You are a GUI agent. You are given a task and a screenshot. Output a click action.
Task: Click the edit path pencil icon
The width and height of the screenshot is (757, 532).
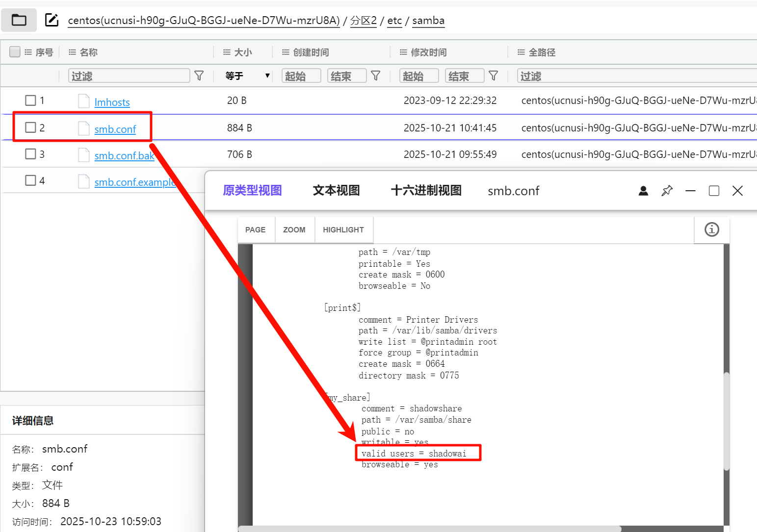pyautogui.click(x=52, y=20)
